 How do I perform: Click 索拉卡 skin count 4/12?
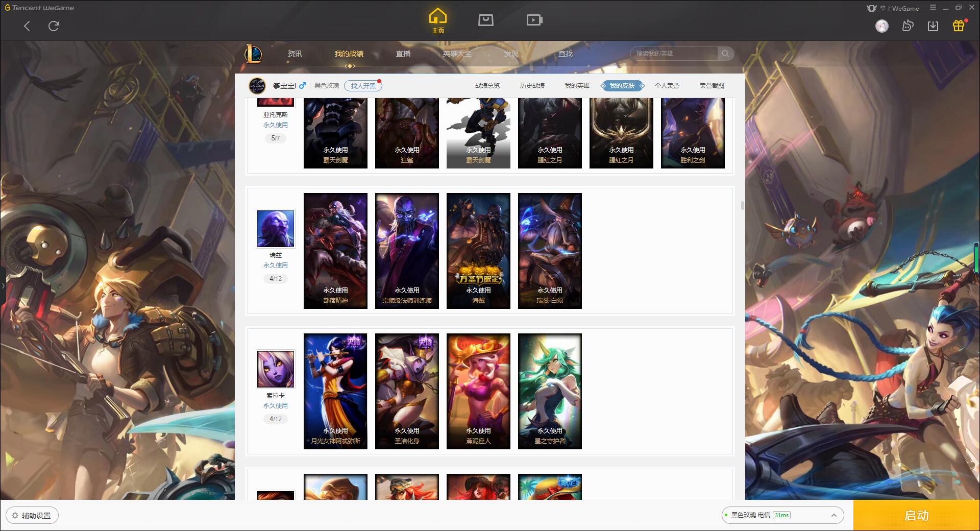point(276,419)
